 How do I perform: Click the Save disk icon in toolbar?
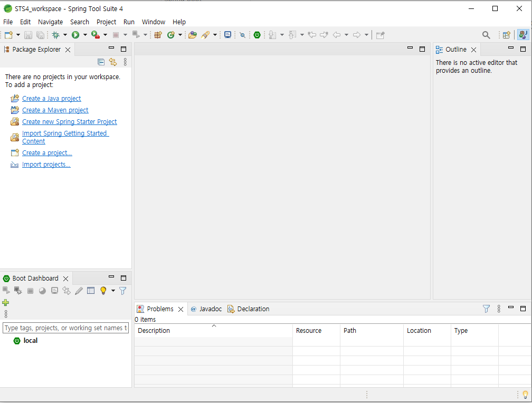[28, 35]
